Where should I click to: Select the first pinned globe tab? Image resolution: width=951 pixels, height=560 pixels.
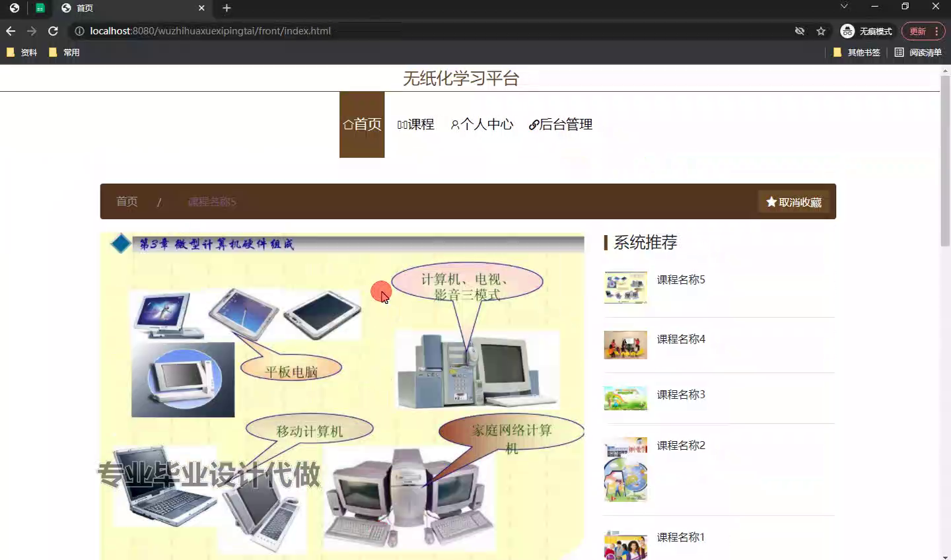15,8
